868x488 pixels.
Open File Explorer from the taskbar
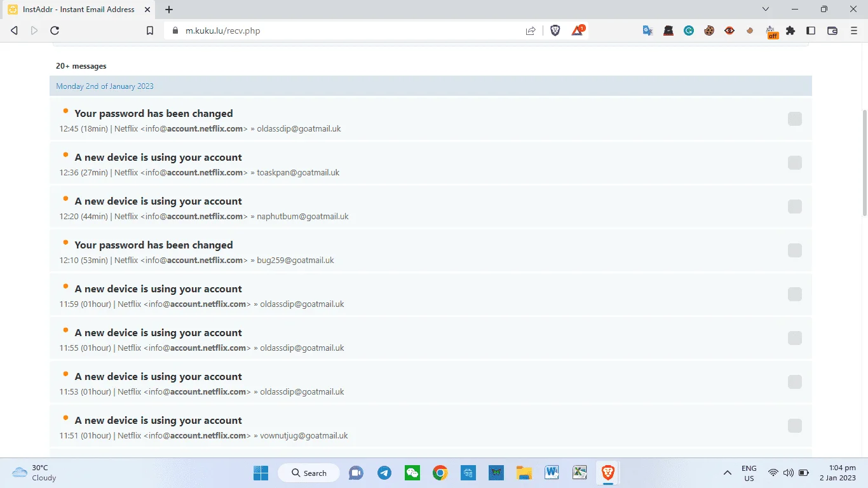(524, 473)
